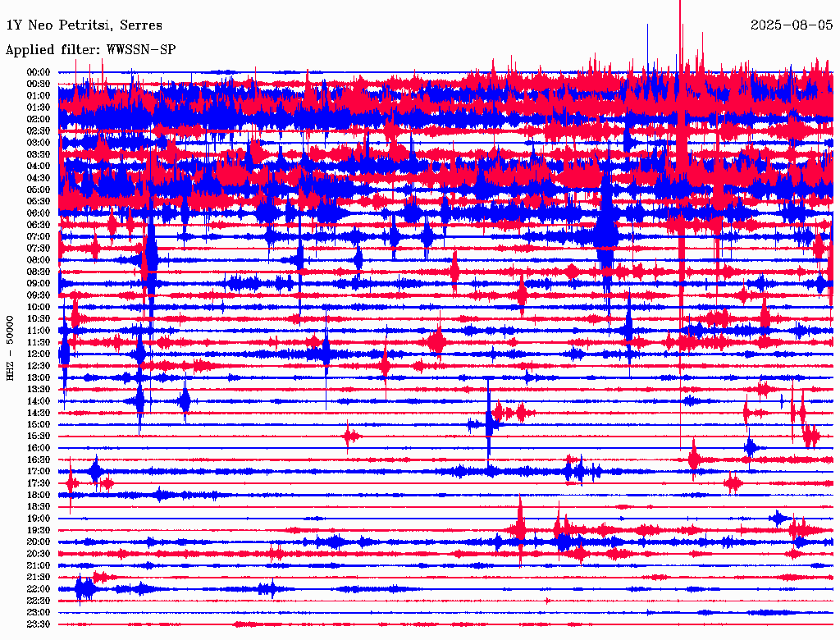Select the 18:00 time label

coord(39,495)
